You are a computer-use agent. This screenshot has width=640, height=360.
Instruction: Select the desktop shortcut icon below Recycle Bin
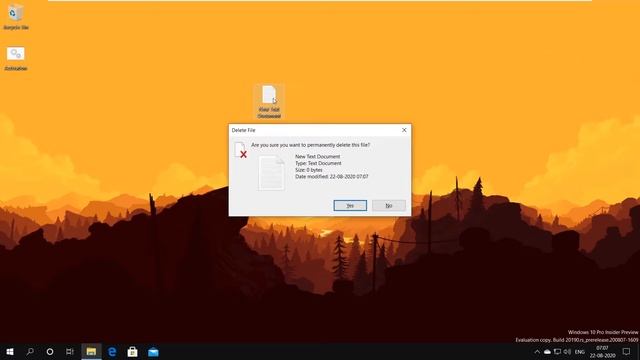pos(16,58)
